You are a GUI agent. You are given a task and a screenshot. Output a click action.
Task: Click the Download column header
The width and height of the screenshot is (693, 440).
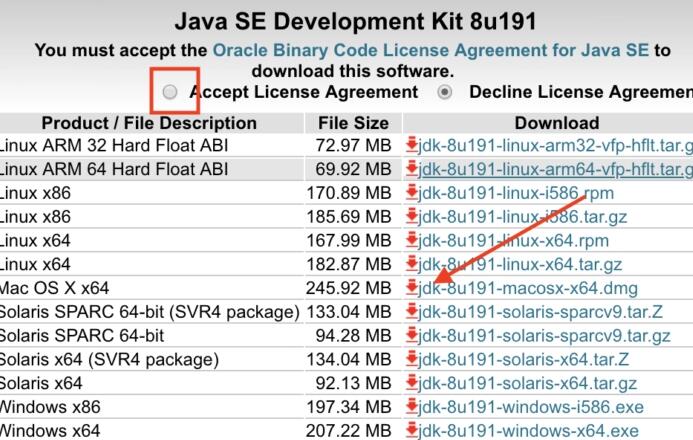coord(557,123)
